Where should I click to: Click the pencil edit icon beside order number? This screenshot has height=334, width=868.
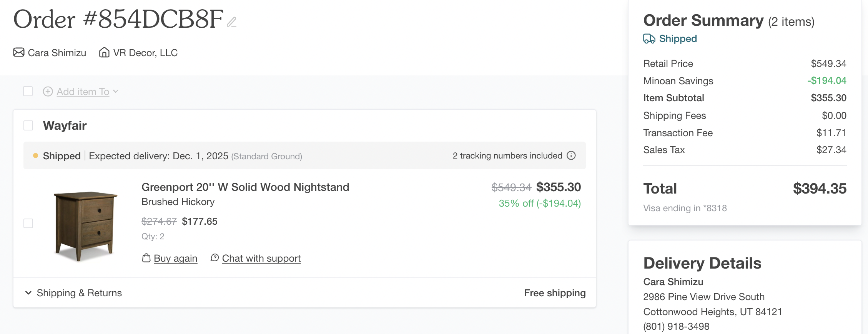(x=231, y=22)
